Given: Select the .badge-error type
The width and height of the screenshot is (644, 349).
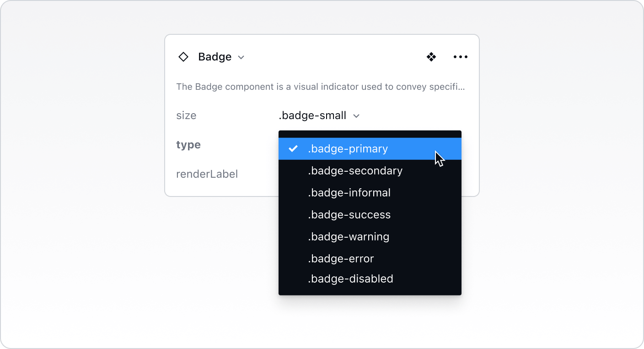Looking at the screenshot, I should point(341,259).
